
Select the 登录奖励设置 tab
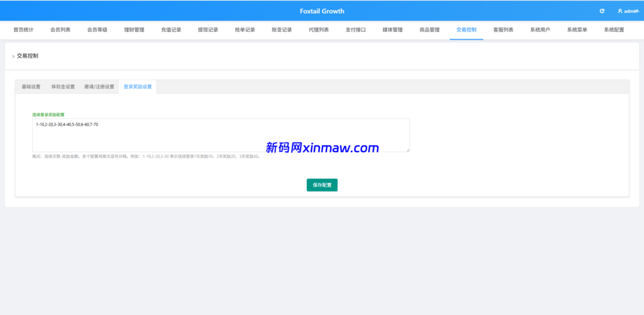pyautogui.click(x=138, y=87)
